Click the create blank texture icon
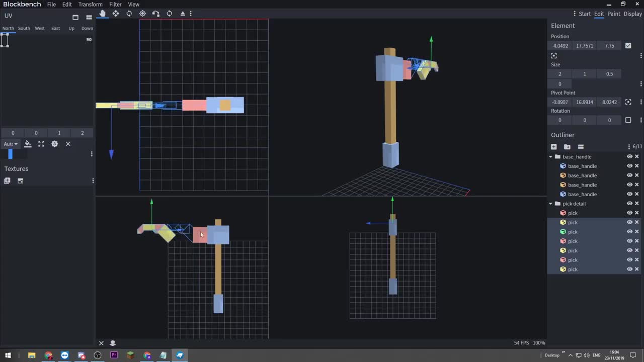Screen dimensions: 644x362 (21, 180)
